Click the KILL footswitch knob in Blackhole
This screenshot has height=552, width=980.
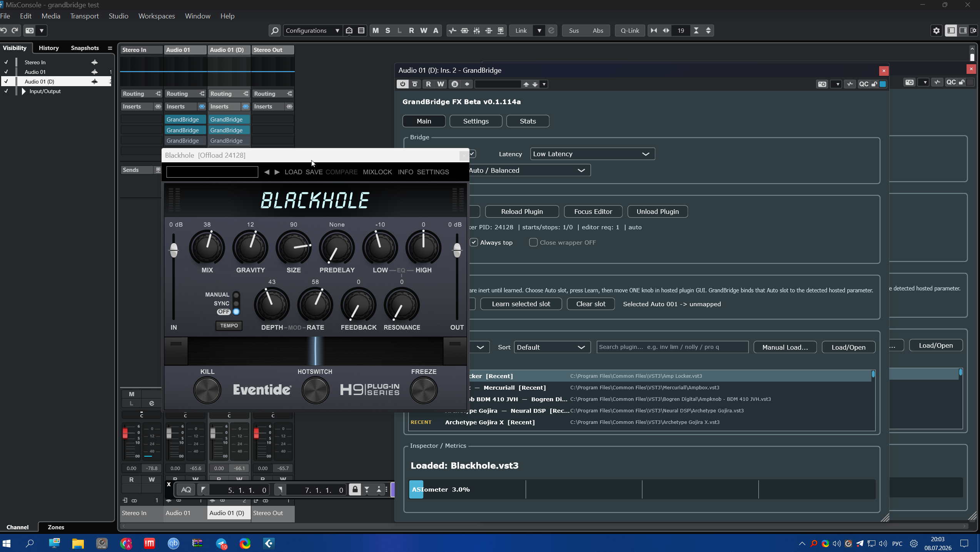click(207, 390)
